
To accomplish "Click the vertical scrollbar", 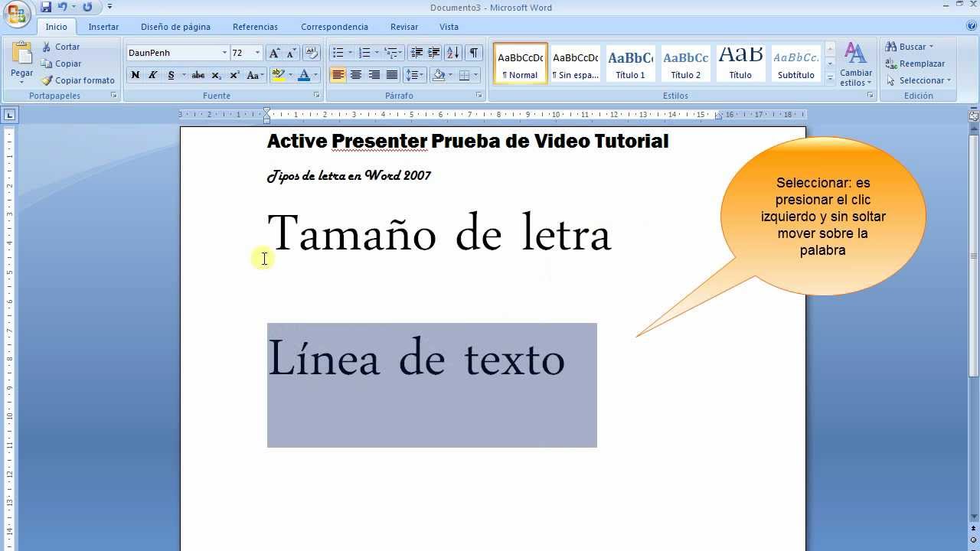I will coord(974,256).
